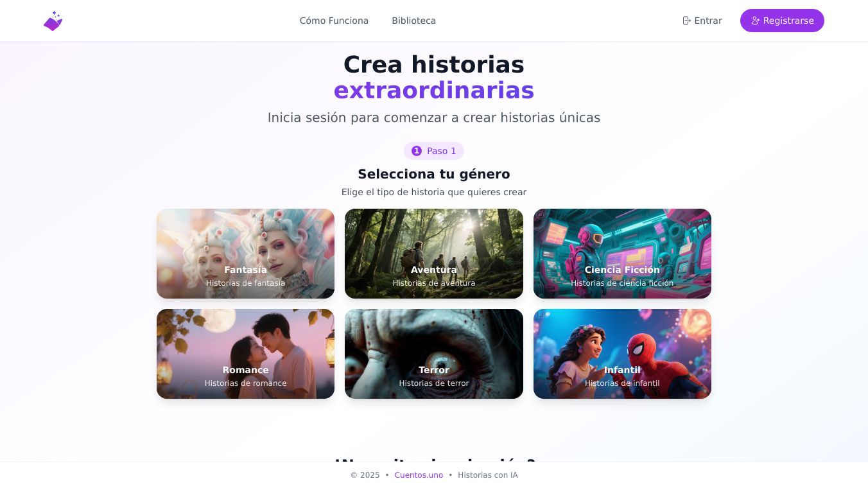Click the purple Registrarse button

(x=782, y=21)
